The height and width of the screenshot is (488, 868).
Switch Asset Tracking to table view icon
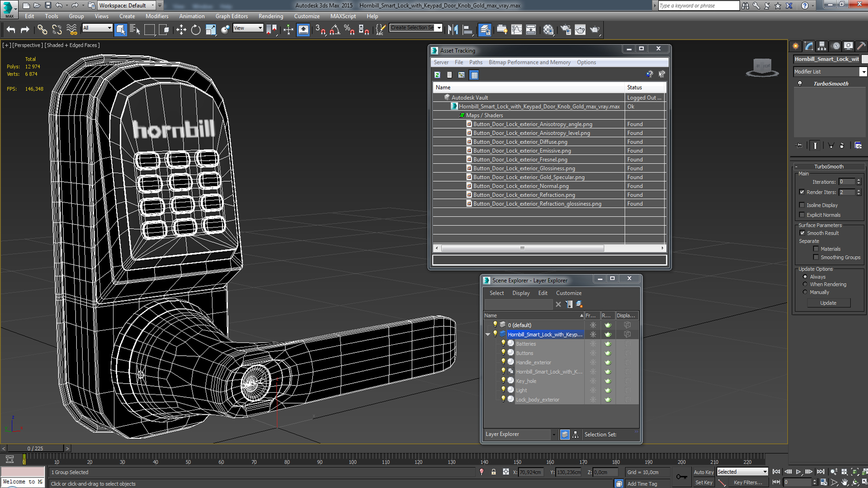point(474,75)
